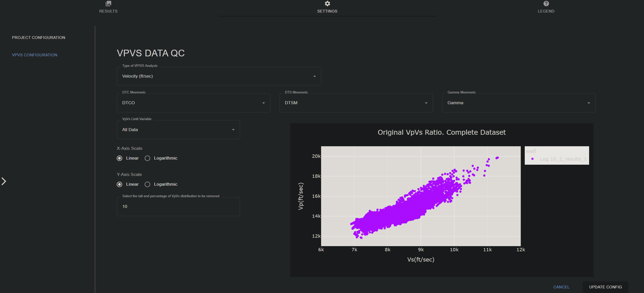644x293 pixels.
Task: Open the DTC Mnemonic dropdown arrow
Action: click(264, 103)
